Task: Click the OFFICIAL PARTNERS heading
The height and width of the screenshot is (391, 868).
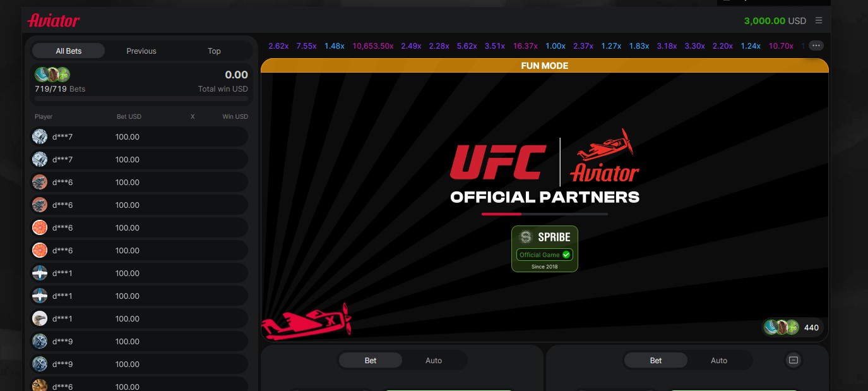Action: (545, 197)
